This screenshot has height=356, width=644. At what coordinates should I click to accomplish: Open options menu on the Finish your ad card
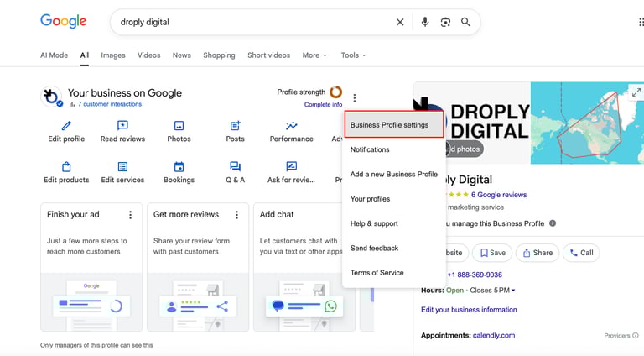point(130,215)
